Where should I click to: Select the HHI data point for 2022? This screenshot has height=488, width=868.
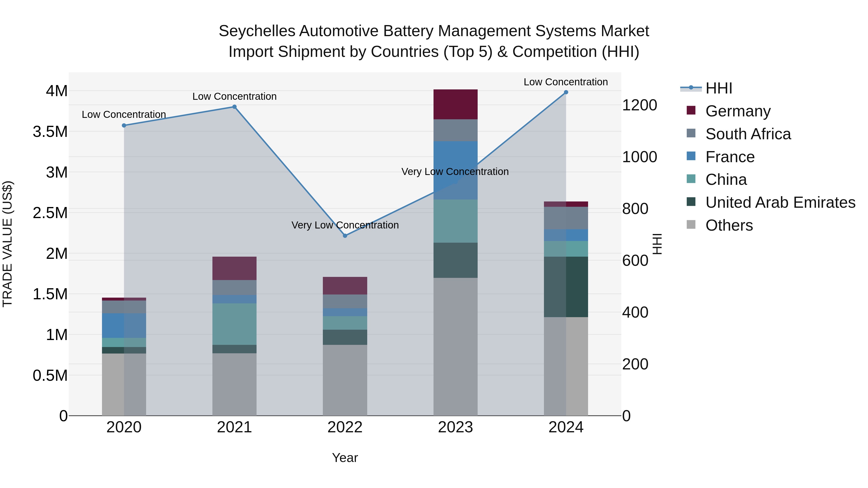345,236
